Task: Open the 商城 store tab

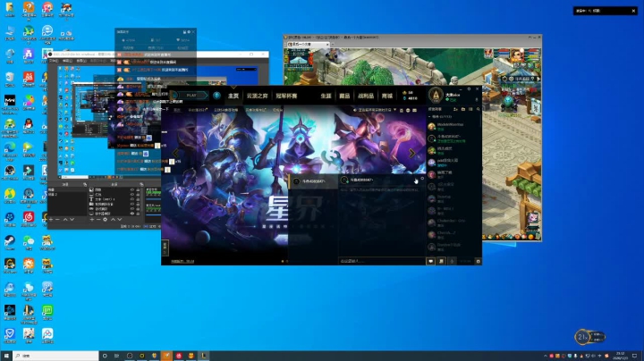Action: click(x=387, y=96)
